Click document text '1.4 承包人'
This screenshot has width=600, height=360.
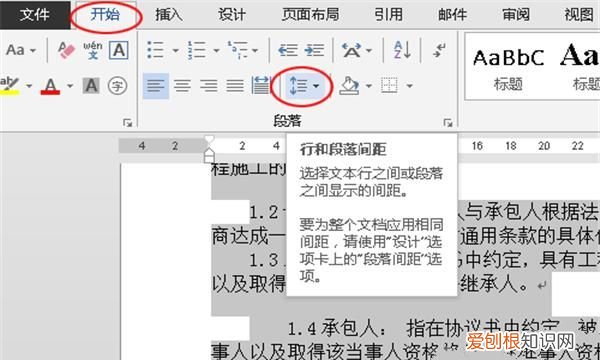coord(333,329)
